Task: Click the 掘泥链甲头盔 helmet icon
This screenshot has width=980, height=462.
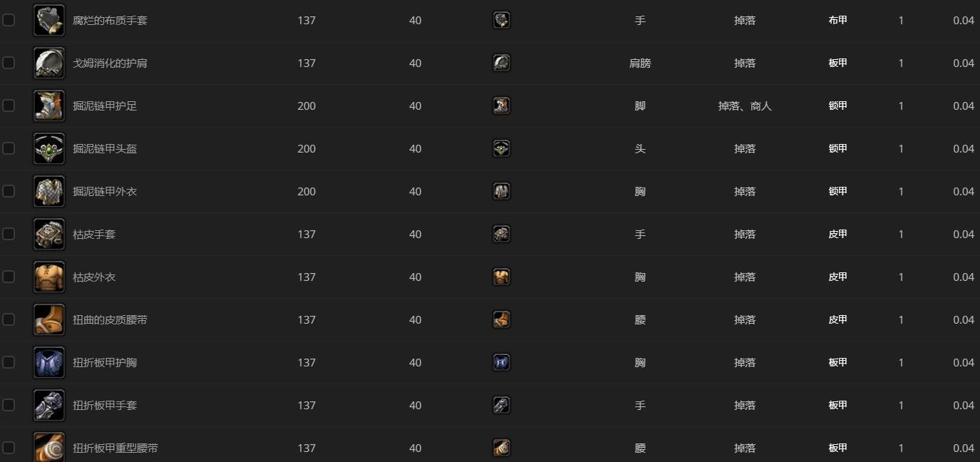Action: (49, 148)
